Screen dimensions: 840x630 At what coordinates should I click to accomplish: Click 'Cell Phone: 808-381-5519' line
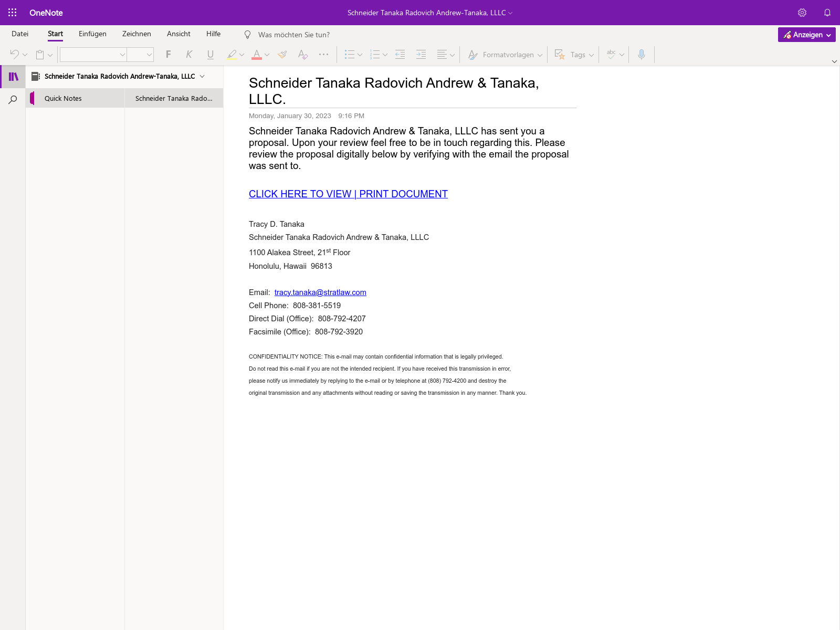click(295, 306)
